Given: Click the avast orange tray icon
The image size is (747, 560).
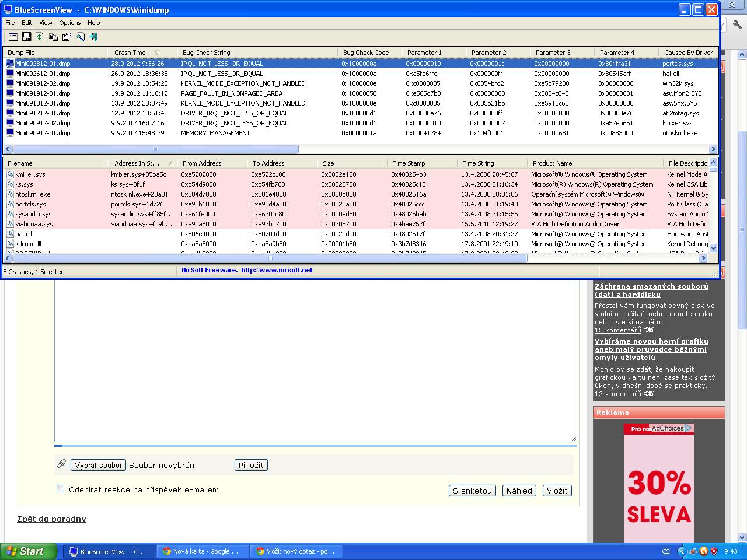Looking at the screenshot, I should tap(703, 551).
